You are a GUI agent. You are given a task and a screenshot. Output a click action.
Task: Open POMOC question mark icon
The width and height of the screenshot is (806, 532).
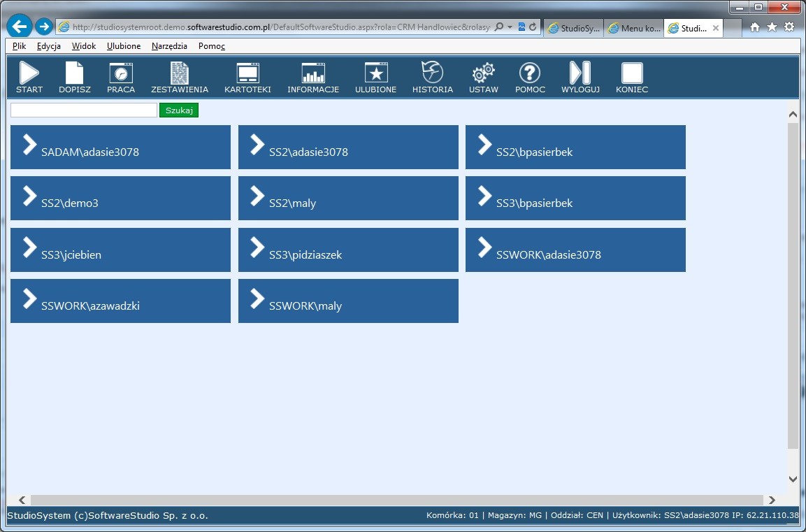530,73
